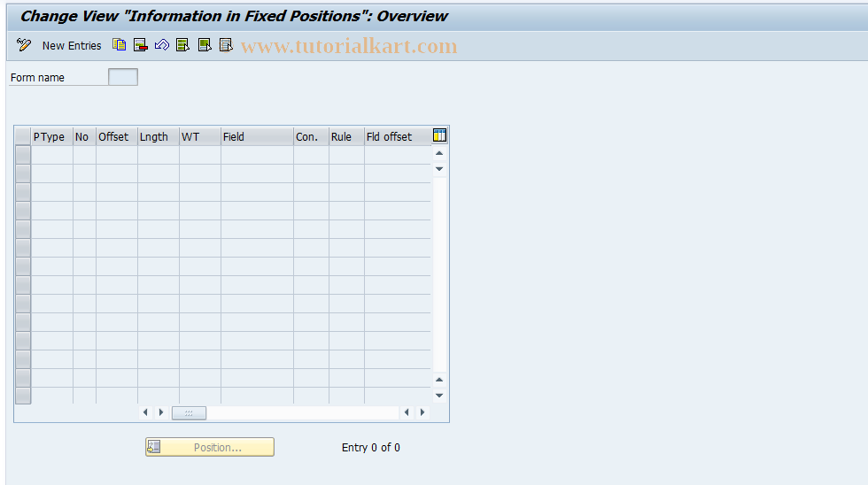The width and height of the screenshot is (868, 485).
Task: Open the table column configuration icon
Action: (x=439, y=135)
